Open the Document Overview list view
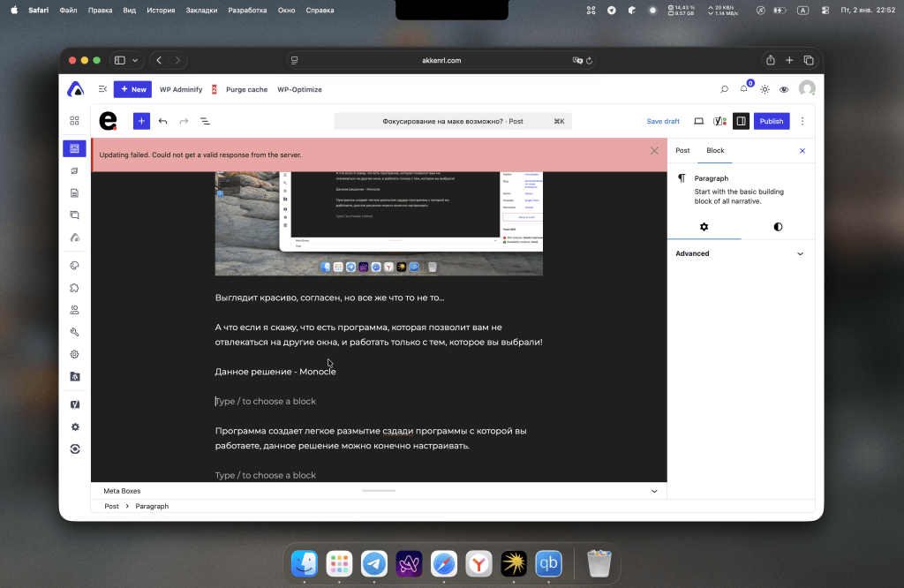The height and width of the screenshot is (588, 904). pyautogui.click(x=205, y=121)
